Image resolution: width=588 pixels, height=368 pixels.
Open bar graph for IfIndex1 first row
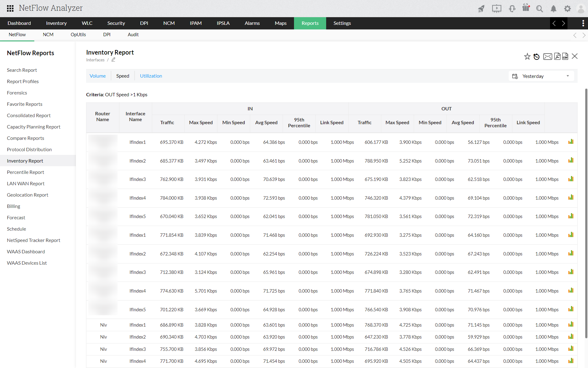[x=571, y=142]
